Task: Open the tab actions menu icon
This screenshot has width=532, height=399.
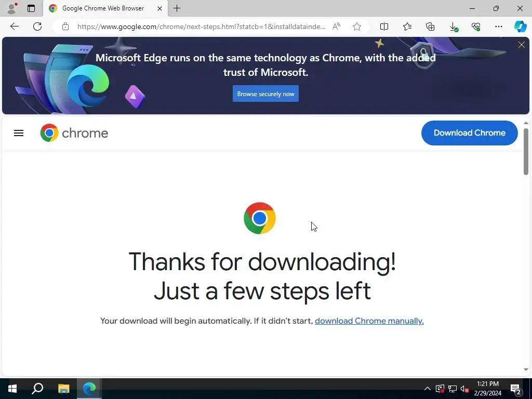Action: pyautogui.click(x=31, y=8)
